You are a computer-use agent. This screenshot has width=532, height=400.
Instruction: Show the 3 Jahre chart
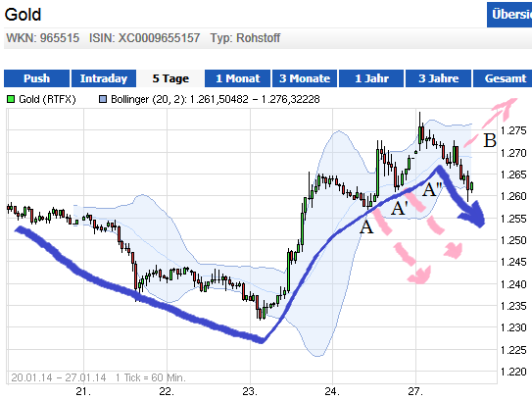coord(438,78)
